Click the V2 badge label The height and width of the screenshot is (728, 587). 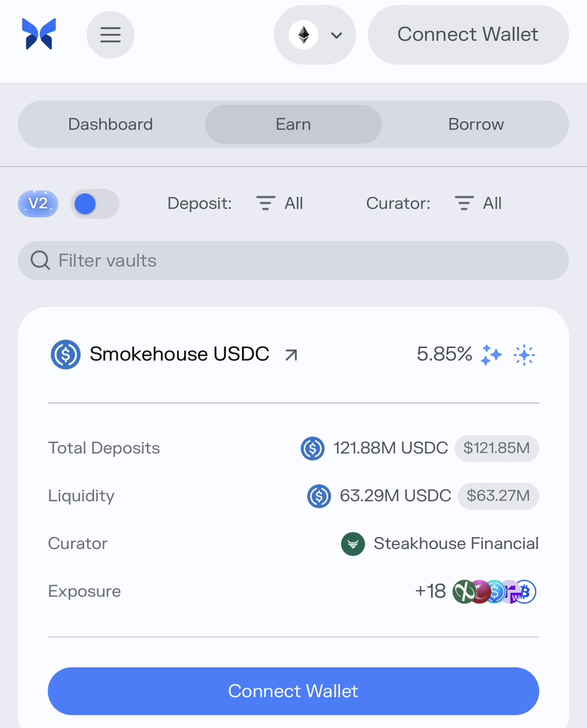pyautogui.click(x=38, y=204)
